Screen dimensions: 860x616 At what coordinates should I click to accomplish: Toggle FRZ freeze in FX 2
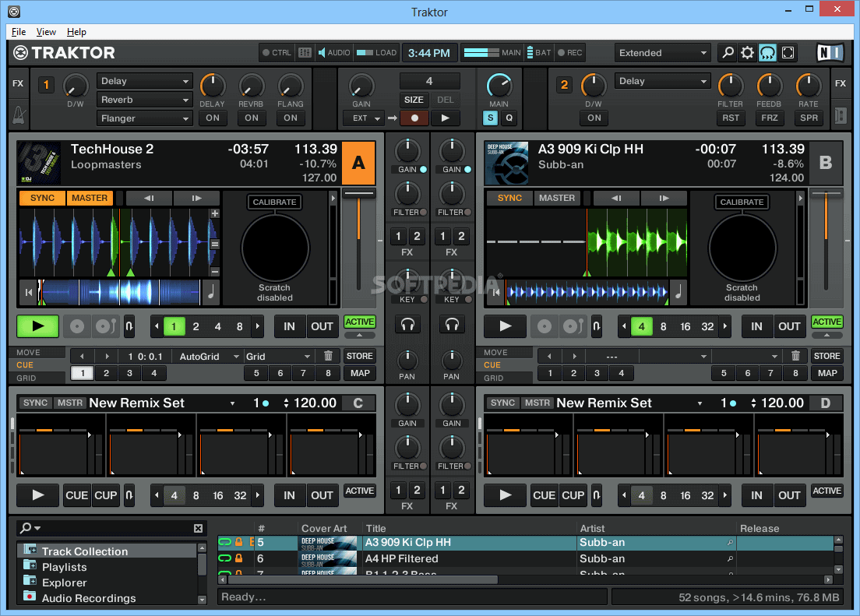769,118
